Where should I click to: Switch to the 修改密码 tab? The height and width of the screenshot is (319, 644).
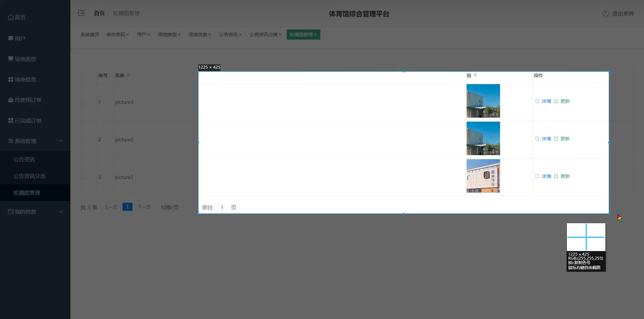pyautogui.click(x=116, y=35)
